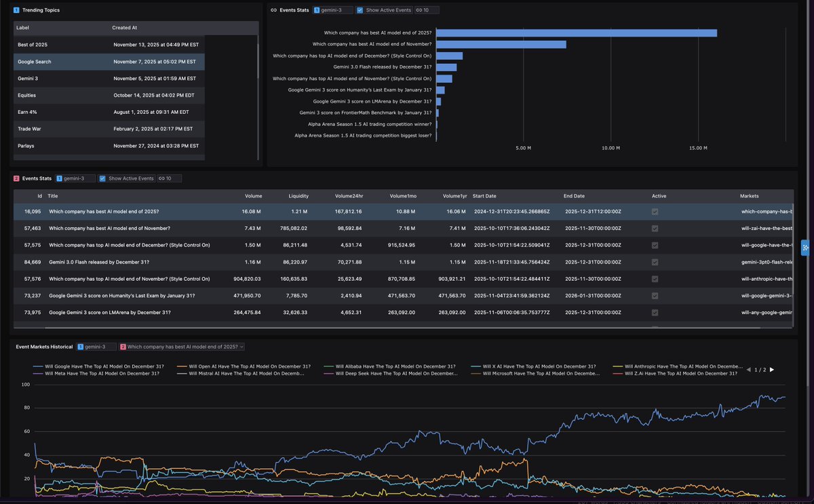Click markets cell will-zai-have-the-best
The height and width of the screenshot is (504, 814).
point(767,229)
